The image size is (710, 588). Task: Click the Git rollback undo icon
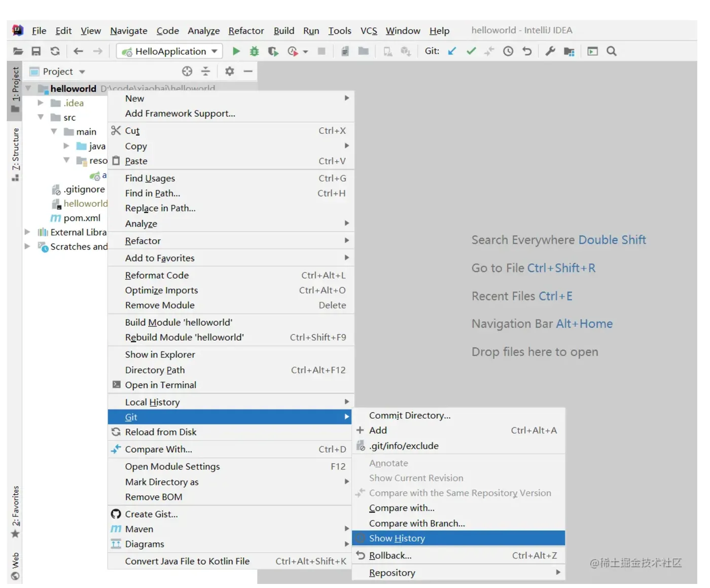pyautogui.click(x=527, y=51)
